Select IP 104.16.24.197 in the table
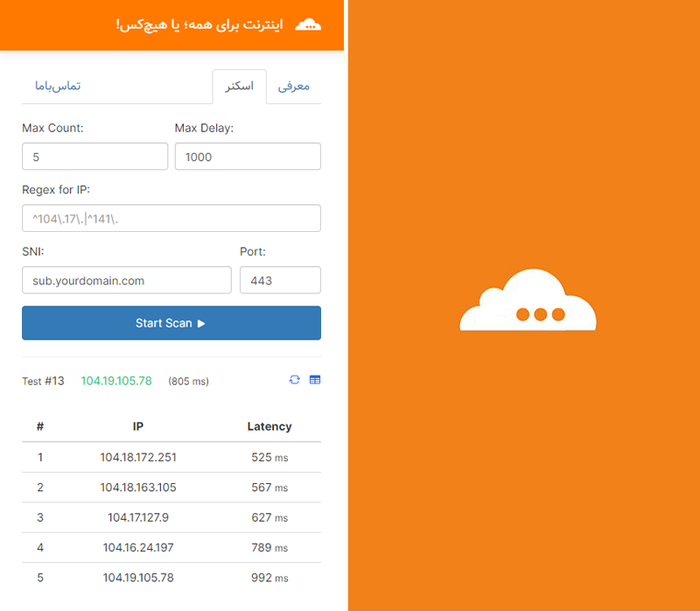Image resolution: width=700 pixels, height=611 pixels. pyautogui.click(x=138, y=548)
